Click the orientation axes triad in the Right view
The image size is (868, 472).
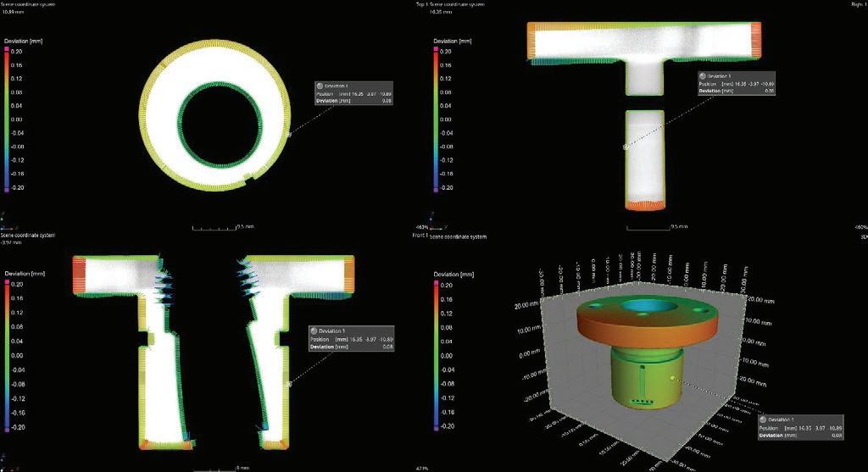[x=437, y=221]
